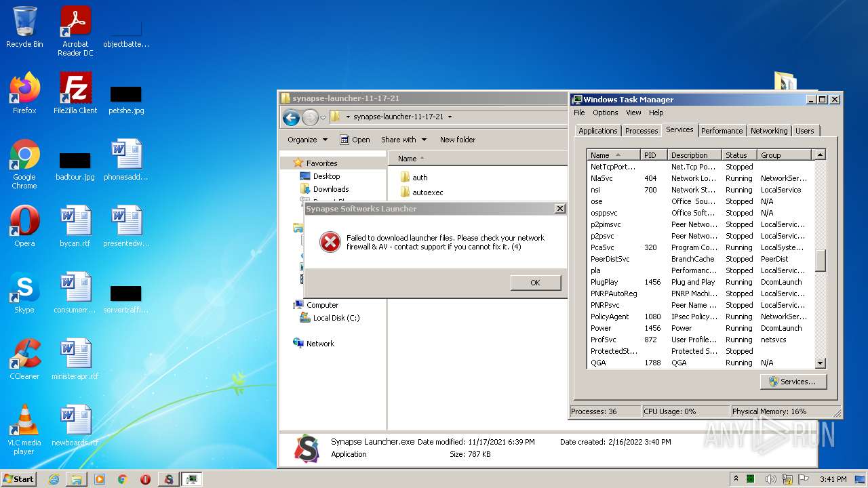Click services list scroll down arrow
The width and height of the screenshot is (868, 488).
820,363
